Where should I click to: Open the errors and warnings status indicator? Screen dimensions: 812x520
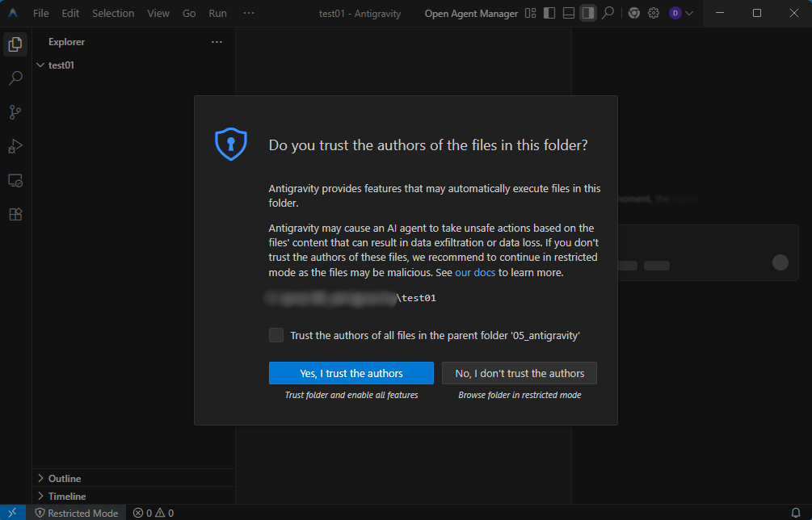pyautogui.click(x=154, y=513)
